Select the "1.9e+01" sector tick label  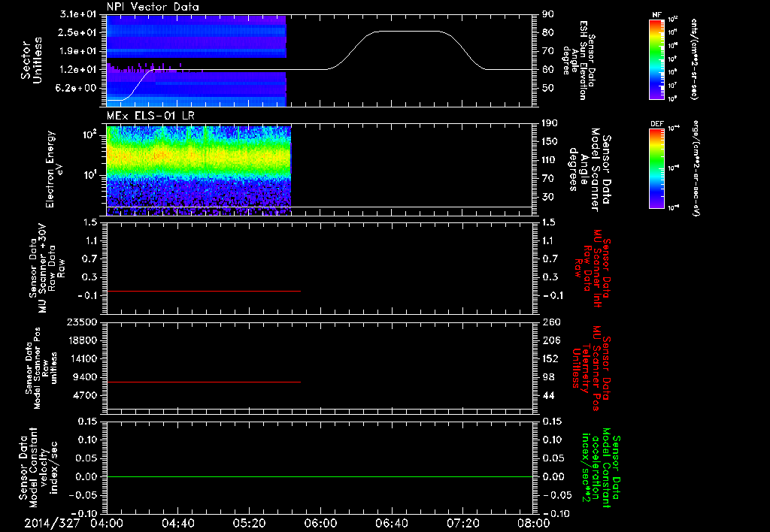(x=78, y=51)
